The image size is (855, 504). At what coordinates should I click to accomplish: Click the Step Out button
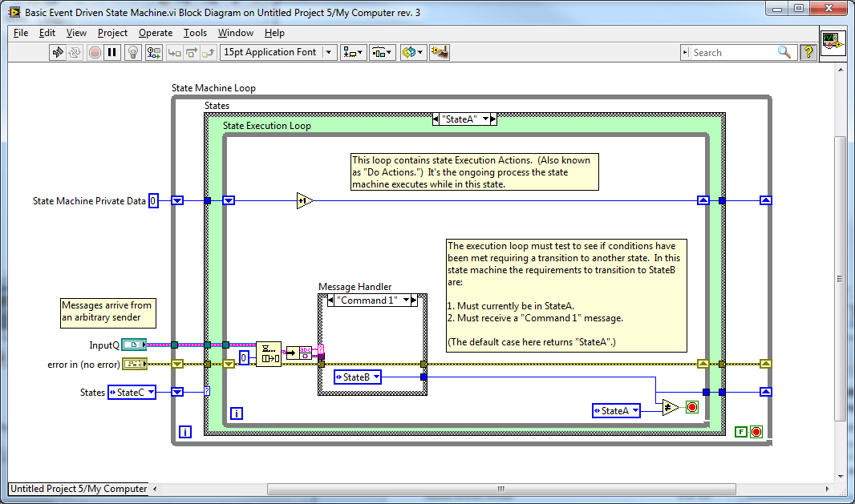(209, 52)
